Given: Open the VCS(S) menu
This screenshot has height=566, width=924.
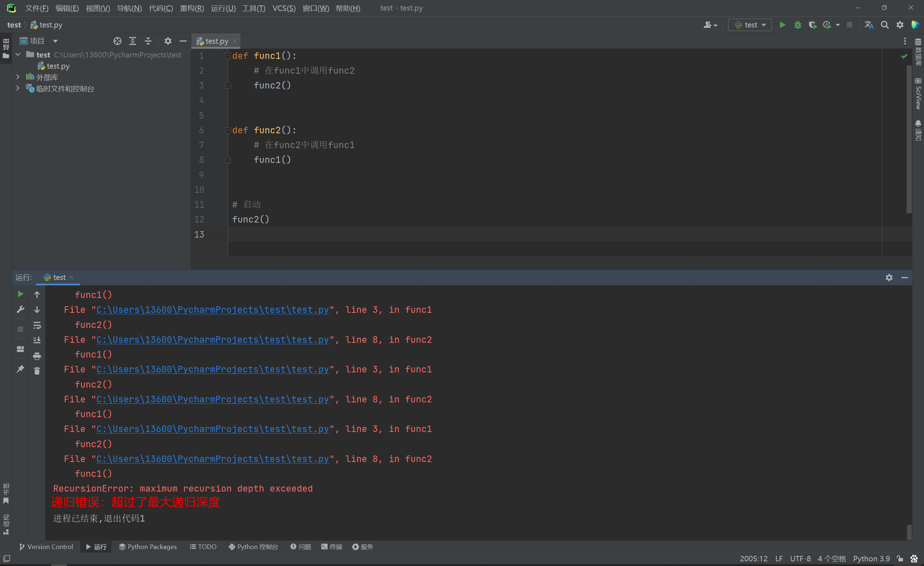Looking at the screenshot, I should [284, 8].
